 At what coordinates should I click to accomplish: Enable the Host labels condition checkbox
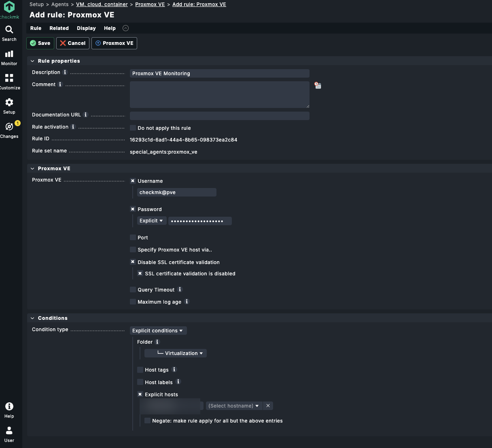(140, 382)
